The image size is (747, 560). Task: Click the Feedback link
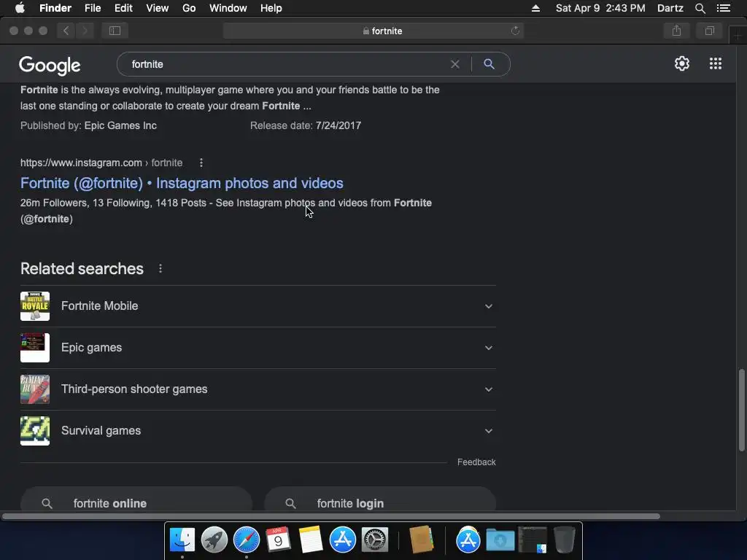point(476,462)
